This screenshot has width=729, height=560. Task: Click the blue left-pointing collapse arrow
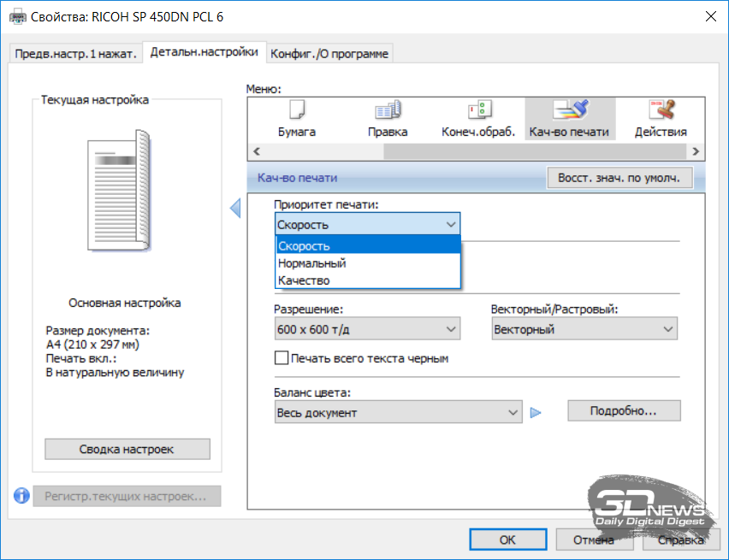coord(235,208)
